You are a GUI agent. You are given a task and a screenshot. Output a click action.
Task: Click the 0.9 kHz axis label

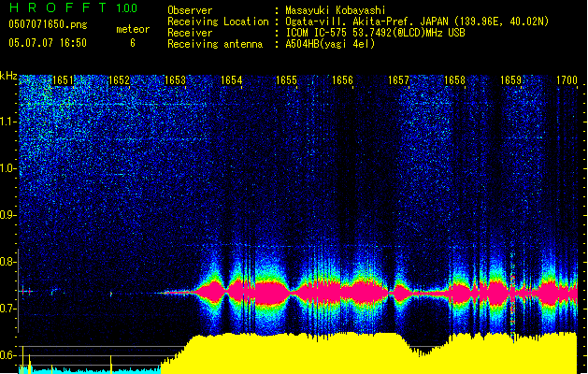(7, 215)
